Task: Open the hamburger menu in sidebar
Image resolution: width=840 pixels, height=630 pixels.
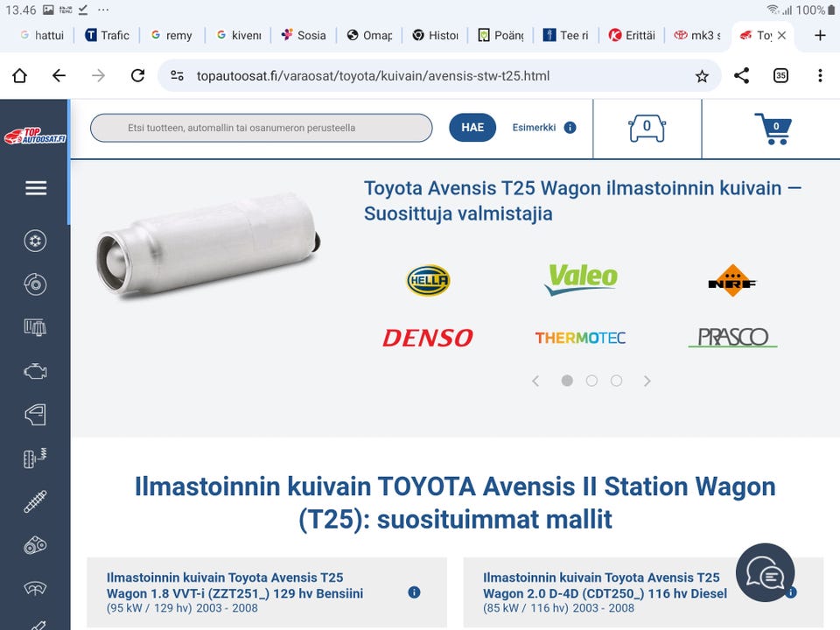Action: point(35,188)
